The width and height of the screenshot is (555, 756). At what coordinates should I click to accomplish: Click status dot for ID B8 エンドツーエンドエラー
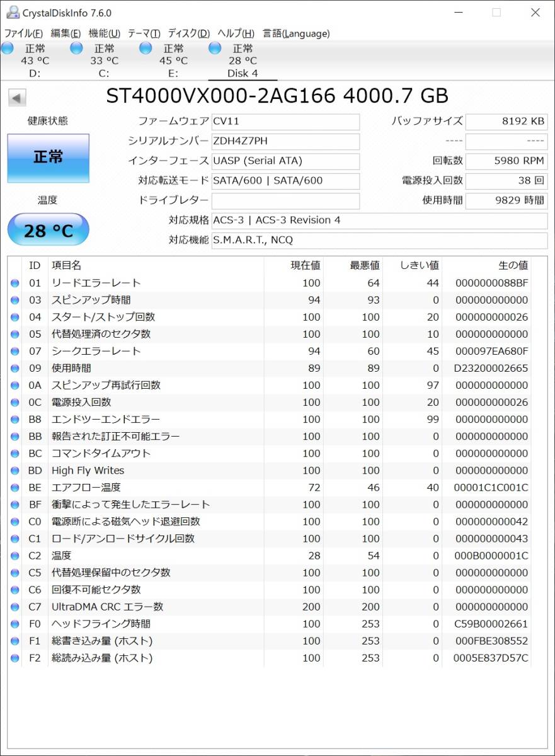pos(14,420)
